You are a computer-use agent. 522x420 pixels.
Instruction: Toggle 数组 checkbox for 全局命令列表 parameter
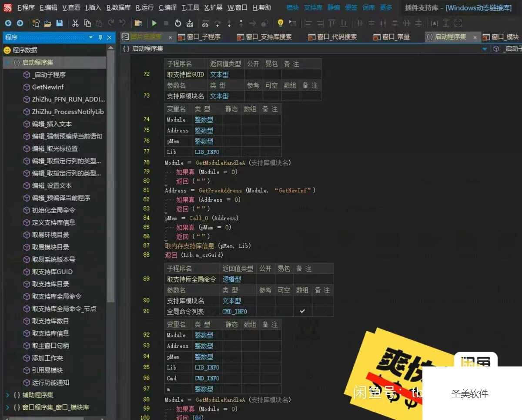tap(302, 311)
